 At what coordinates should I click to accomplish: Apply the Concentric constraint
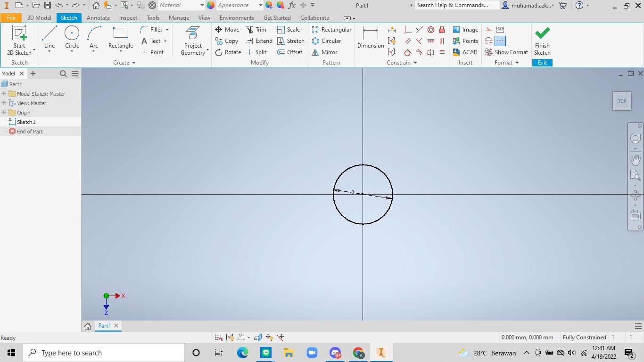tap(430, 30)
